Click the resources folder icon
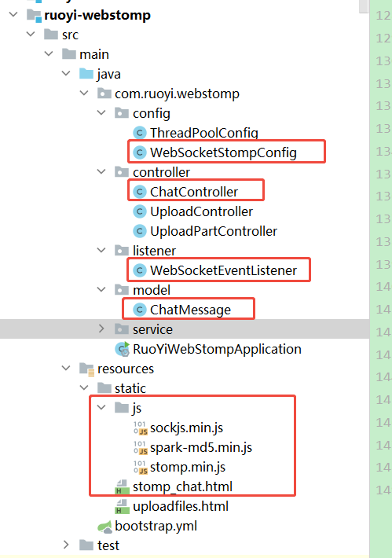Viewport: 392px width, 558px height. [86, 369]
